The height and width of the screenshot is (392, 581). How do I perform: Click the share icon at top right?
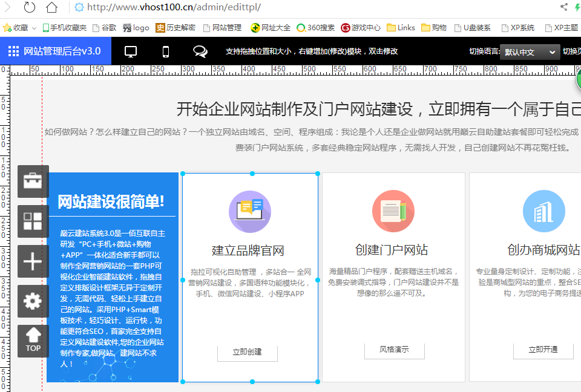(564, 7)
